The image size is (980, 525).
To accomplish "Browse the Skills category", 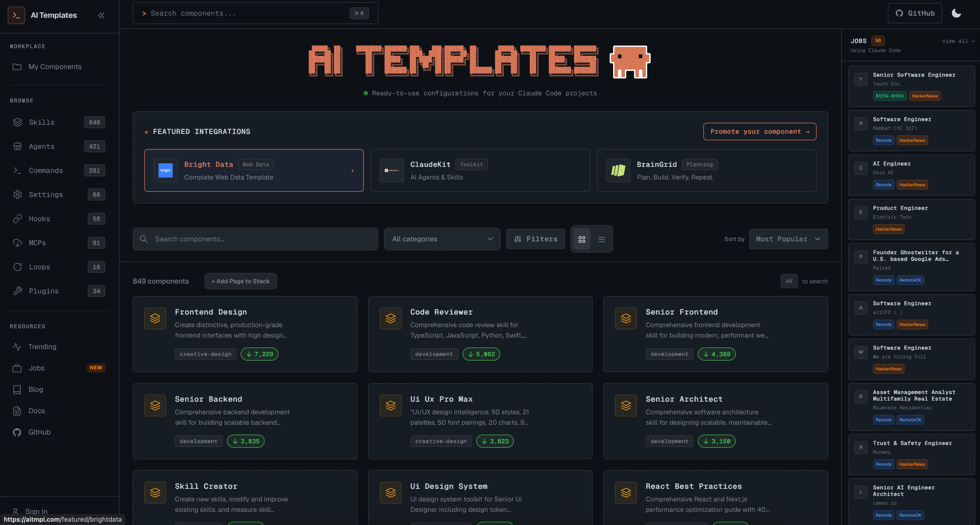I will pos(59,122).
